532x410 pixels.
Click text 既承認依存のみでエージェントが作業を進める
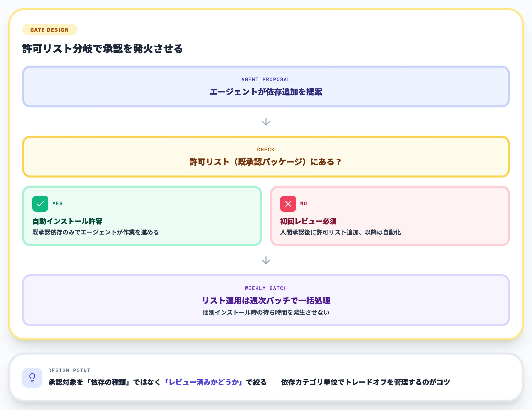tap(95, 232)
